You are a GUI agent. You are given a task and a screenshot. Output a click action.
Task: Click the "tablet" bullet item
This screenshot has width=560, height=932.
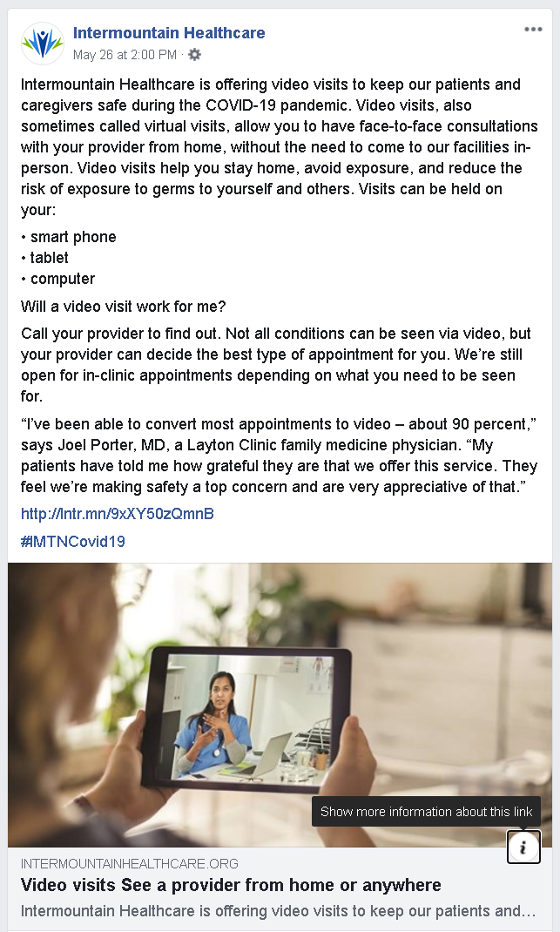[x=44, y=257]
